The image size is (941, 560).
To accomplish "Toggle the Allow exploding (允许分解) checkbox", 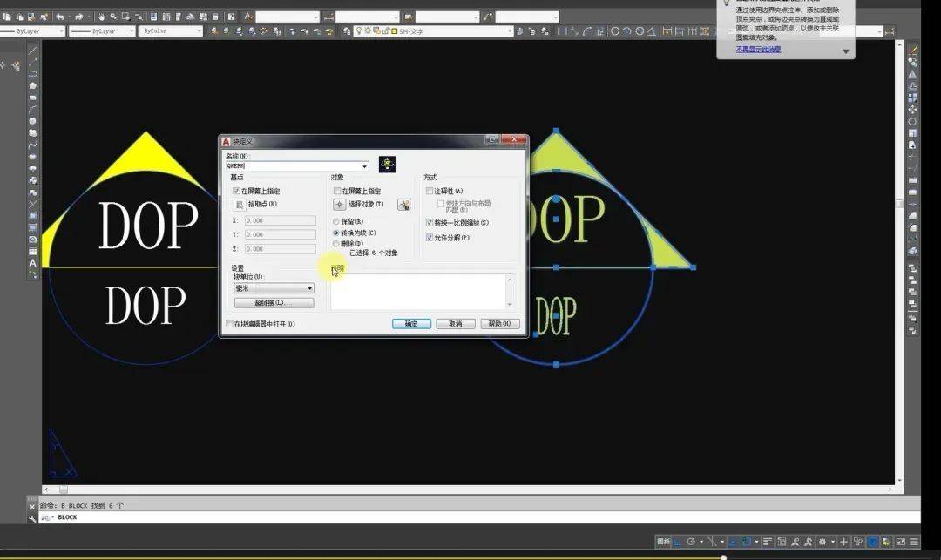I will point(429,238).
